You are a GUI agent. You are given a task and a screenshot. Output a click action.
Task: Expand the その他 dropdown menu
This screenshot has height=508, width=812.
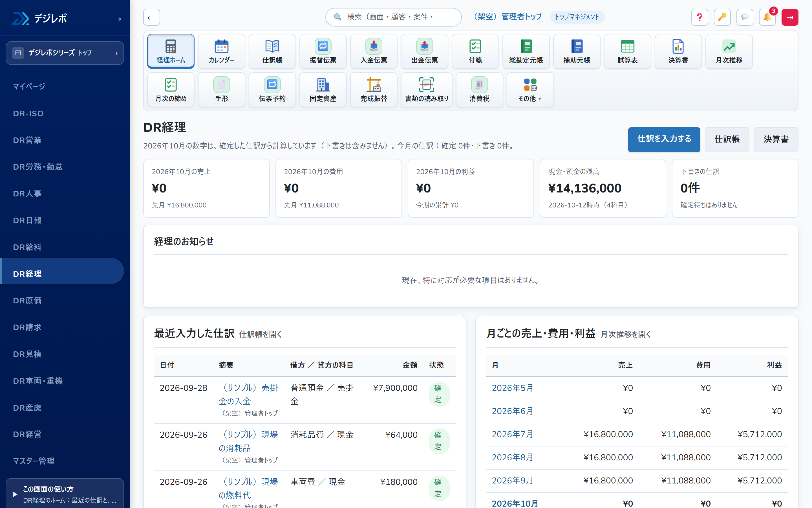(530, 90)
